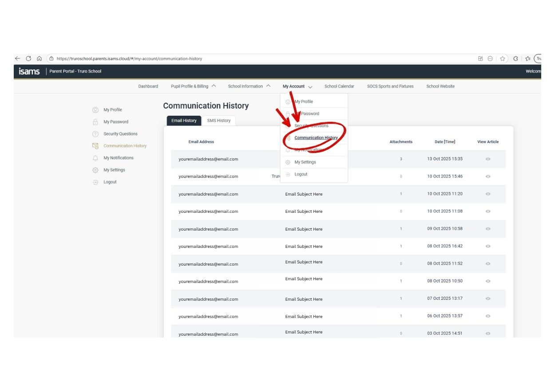Click the My Password padlock icon in sidebar
The height and width of the screenshot is (392, 555).
click(95, 122)
